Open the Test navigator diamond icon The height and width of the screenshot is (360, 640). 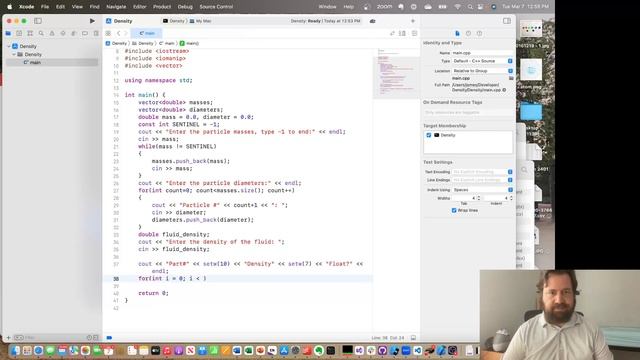coord(63,33)
